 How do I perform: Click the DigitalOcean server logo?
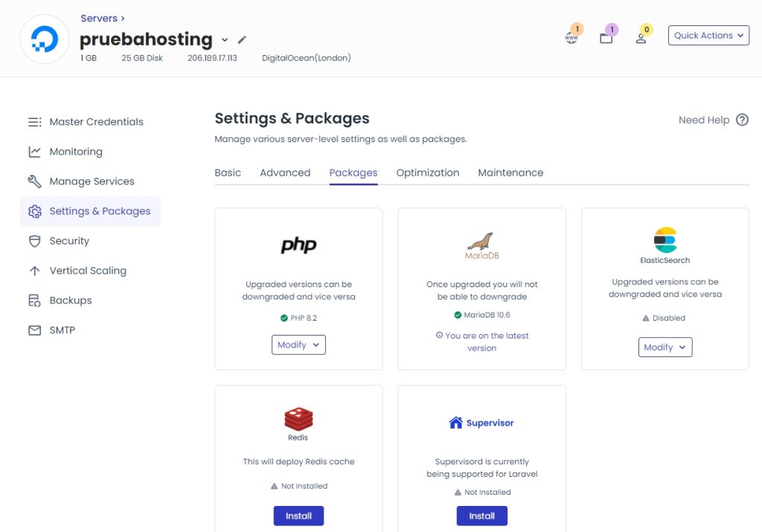(x=45, y=39)
